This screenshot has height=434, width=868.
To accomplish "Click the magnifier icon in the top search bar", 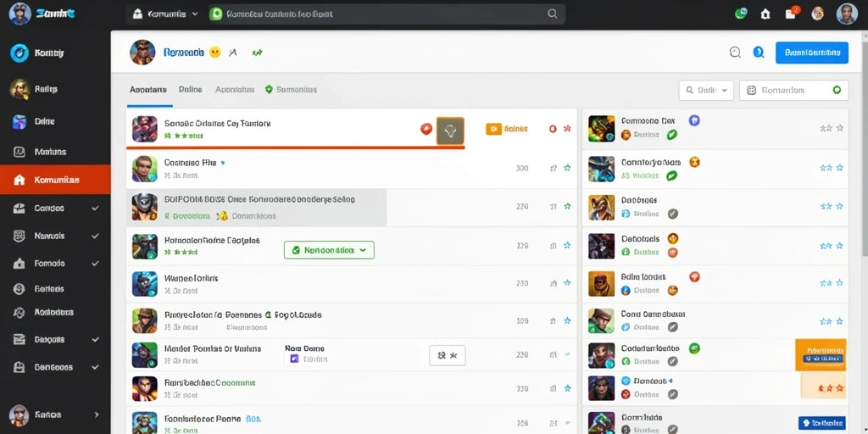I will point(552,14).
